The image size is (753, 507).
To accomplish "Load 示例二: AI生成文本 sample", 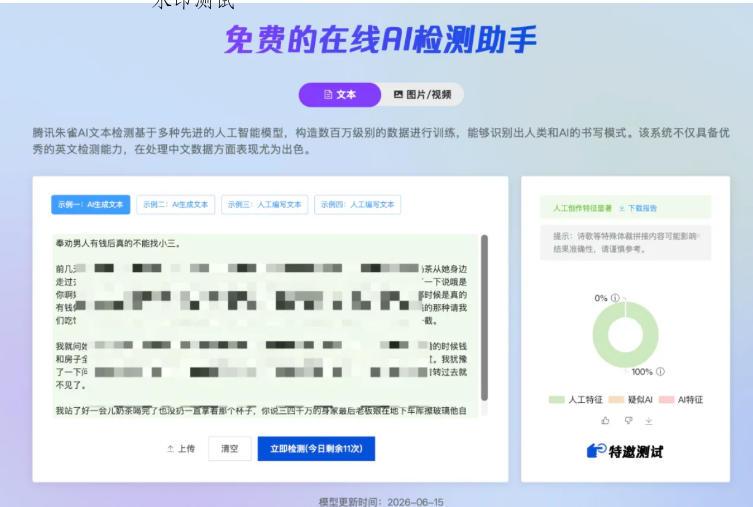I will click(x=176, y=205).
